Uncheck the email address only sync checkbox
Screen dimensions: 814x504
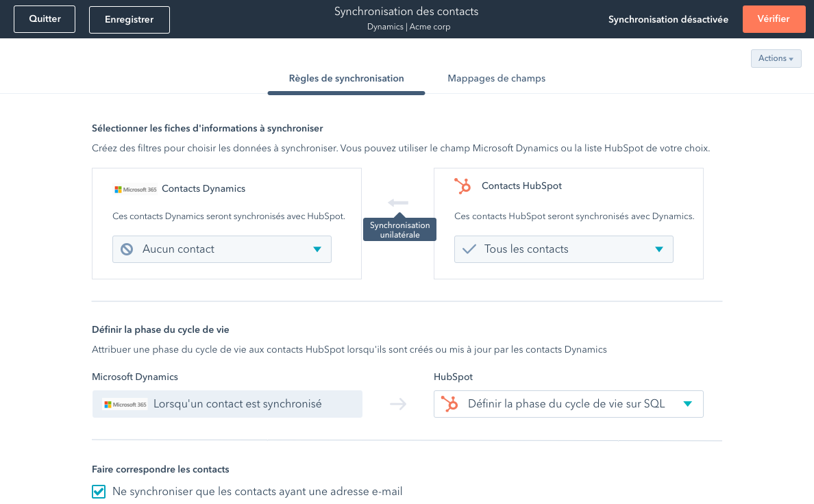pos(99,492)
